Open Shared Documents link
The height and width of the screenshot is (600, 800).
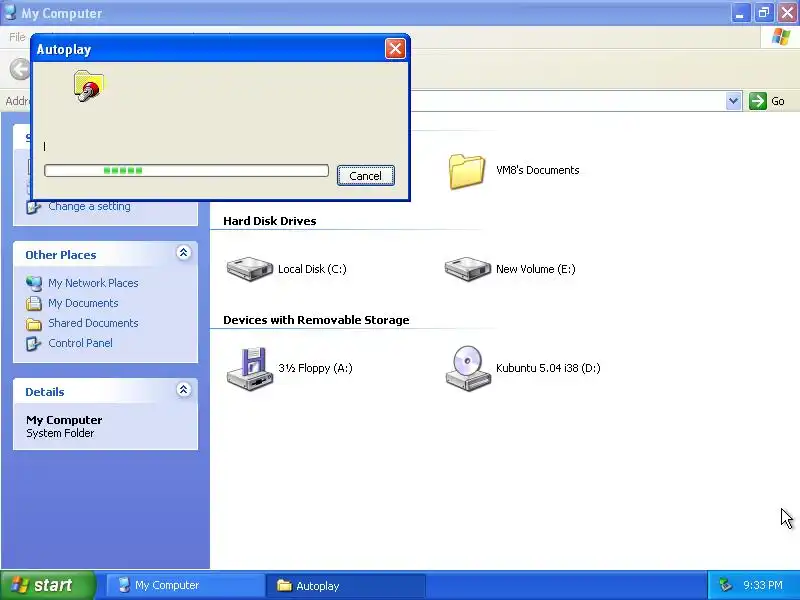pos(93,323)
